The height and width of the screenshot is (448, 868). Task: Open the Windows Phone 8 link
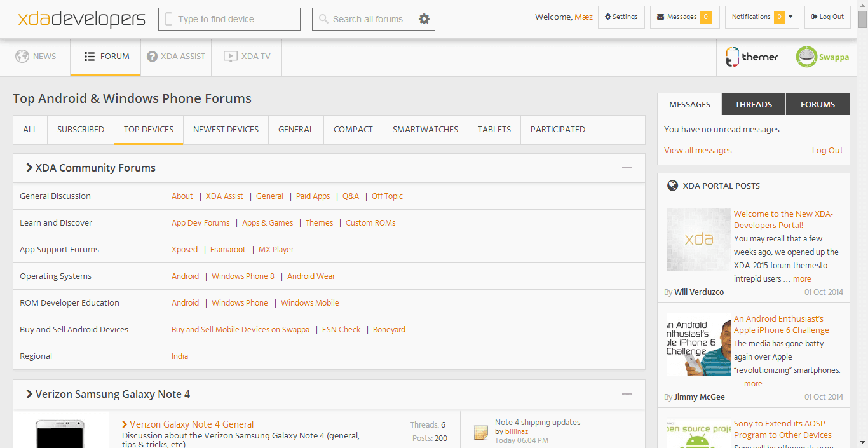point(243,276)
